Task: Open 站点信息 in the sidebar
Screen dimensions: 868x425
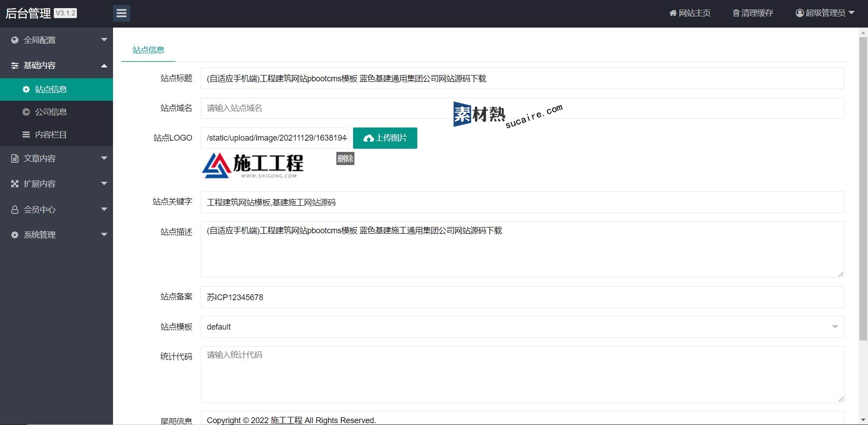Action: [x=57, y=90]
